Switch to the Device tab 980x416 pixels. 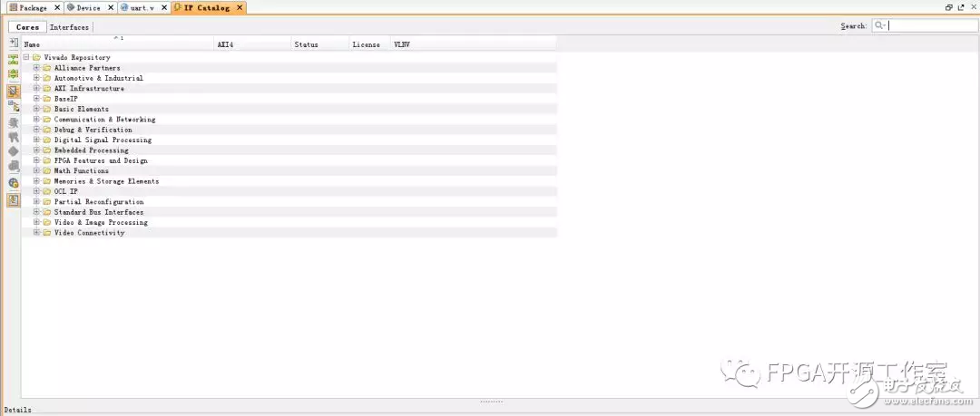88,7
